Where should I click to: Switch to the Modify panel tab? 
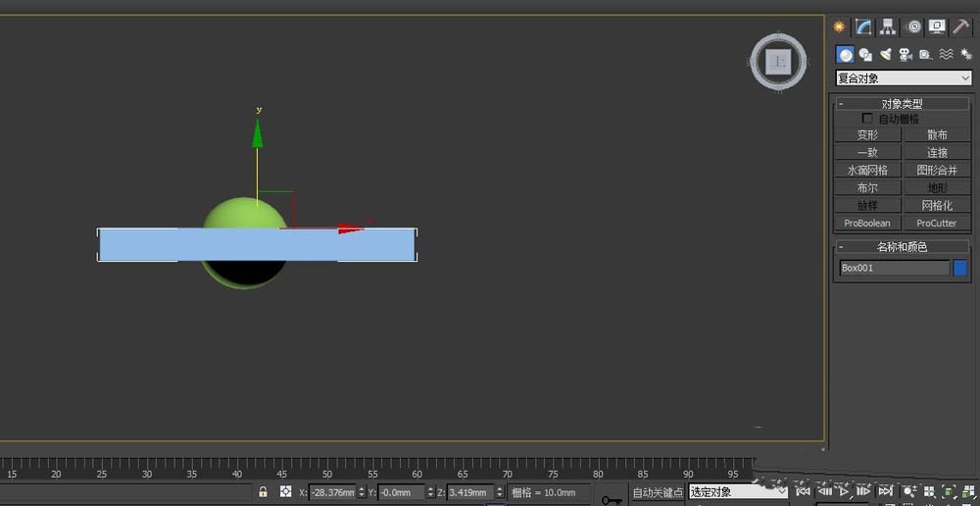coord(863,27)
